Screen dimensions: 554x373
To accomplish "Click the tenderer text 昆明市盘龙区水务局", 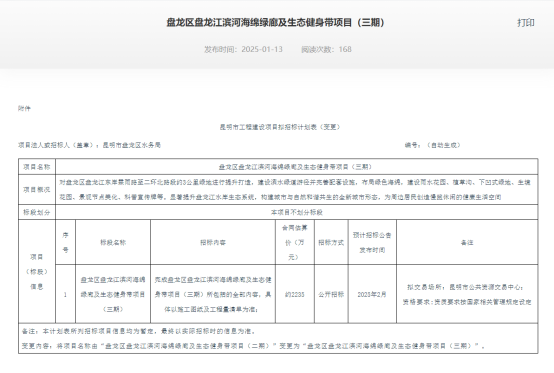I will [x=131, y=145].
